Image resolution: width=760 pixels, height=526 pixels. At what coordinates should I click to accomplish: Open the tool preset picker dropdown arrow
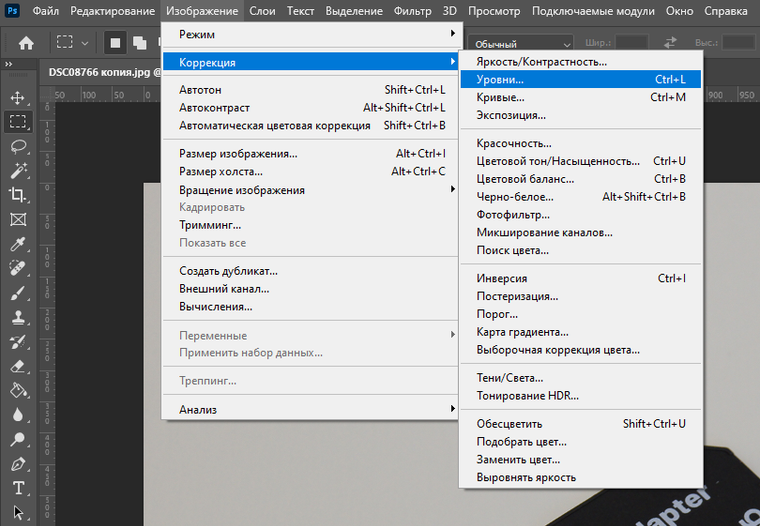pos(85,43)
